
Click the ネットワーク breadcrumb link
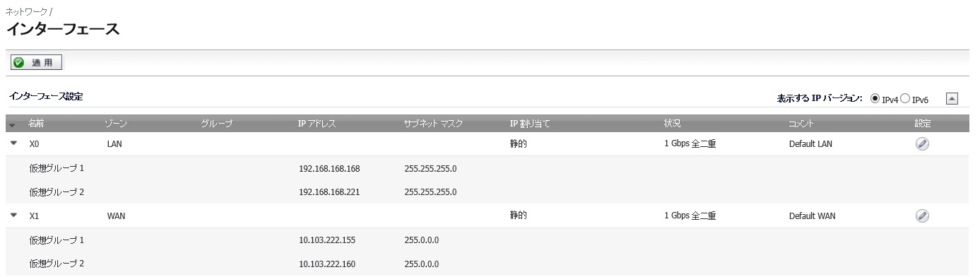[x=26, y=13]
